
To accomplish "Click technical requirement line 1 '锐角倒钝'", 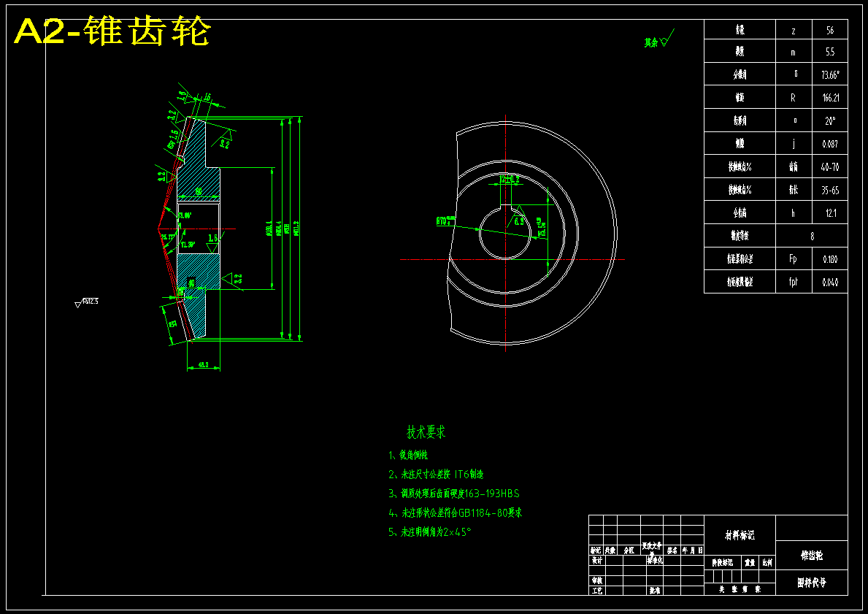I will click(408, 455).
